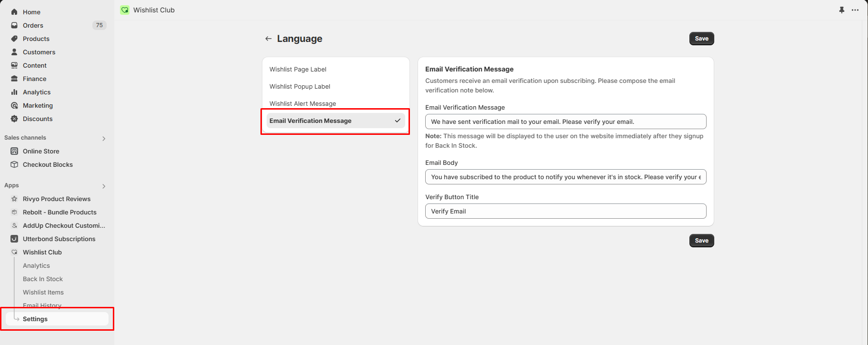Click the top Save button

tap(701, 39)
